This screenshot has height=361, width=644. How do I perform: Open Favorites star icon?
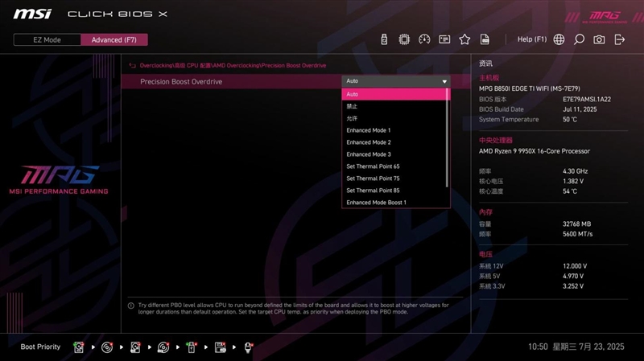tap(464, 39)
